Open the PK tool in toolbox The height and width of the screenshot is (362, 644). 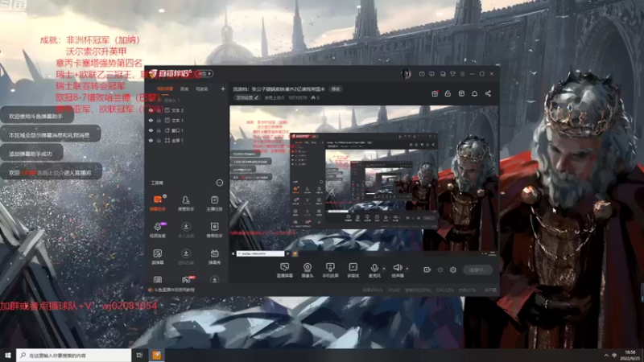click(x=186, y=280)
